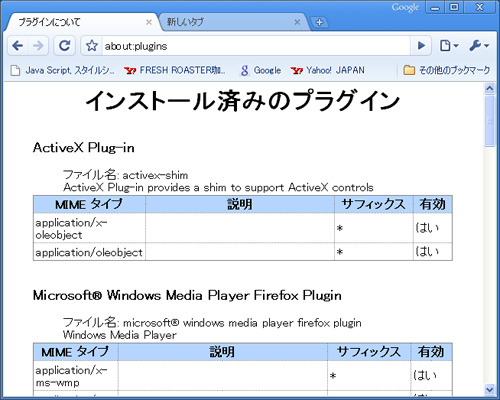Minimize the browser window
The height and width of the screenshot is (400, 500).
click(435, 8)
